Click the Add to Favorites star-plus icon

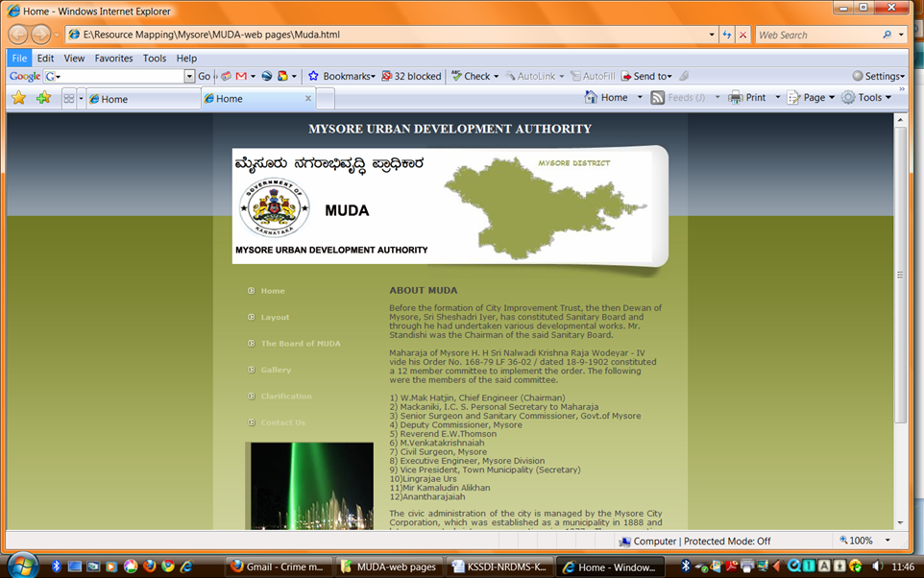point(43,98)
